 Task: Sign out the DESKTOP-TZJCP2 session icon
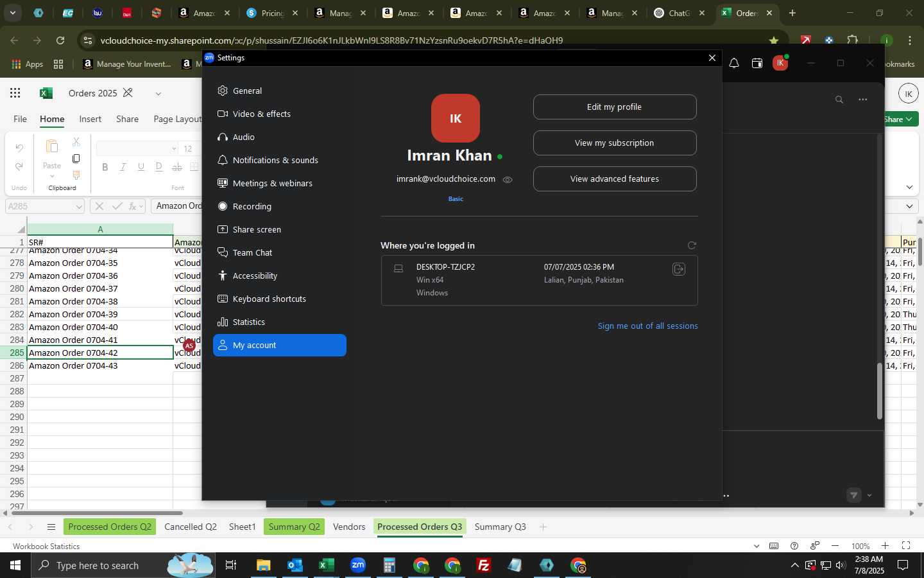click(x=678, y=269)
